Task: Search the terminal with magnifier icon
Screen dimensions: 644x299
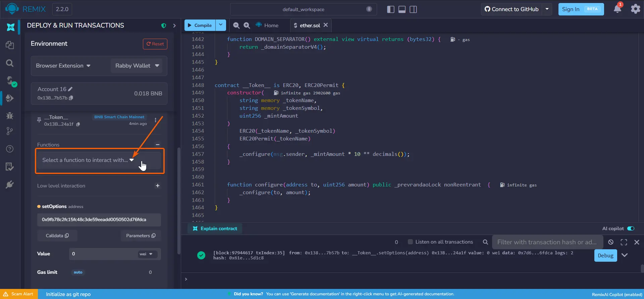Action: [485, 242]
